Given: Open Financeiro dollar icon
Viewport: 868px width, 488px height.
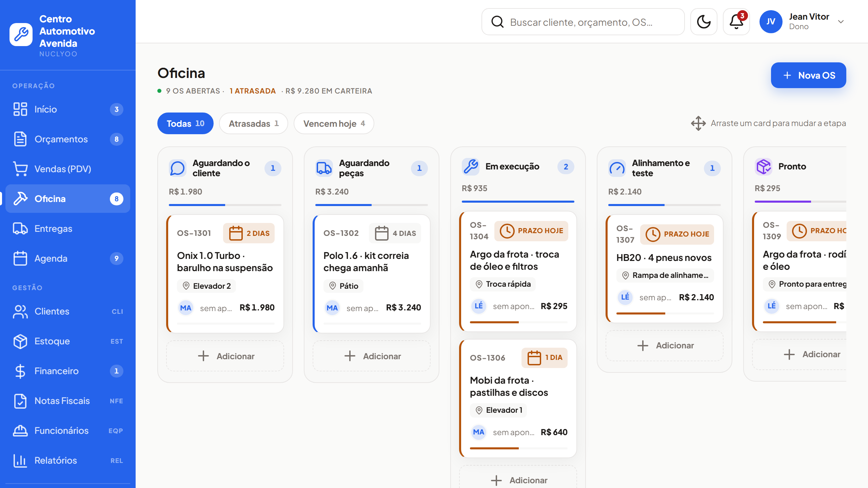Looking at the screenshot, I should pos(20,371).
